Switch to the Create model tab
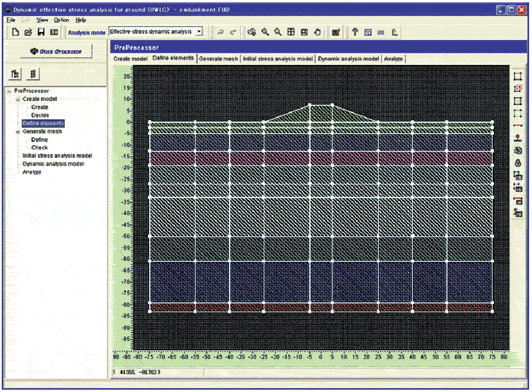Viewport: 532px width, 392px height. tap(131, 58)
